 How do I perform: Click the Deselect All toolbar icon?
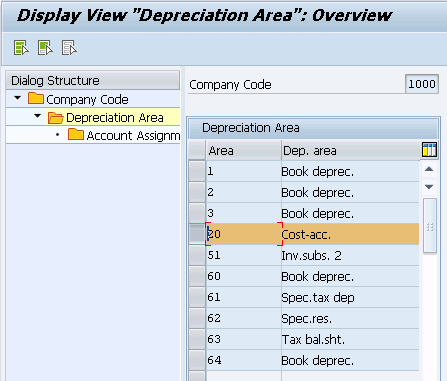pos(69,48)
